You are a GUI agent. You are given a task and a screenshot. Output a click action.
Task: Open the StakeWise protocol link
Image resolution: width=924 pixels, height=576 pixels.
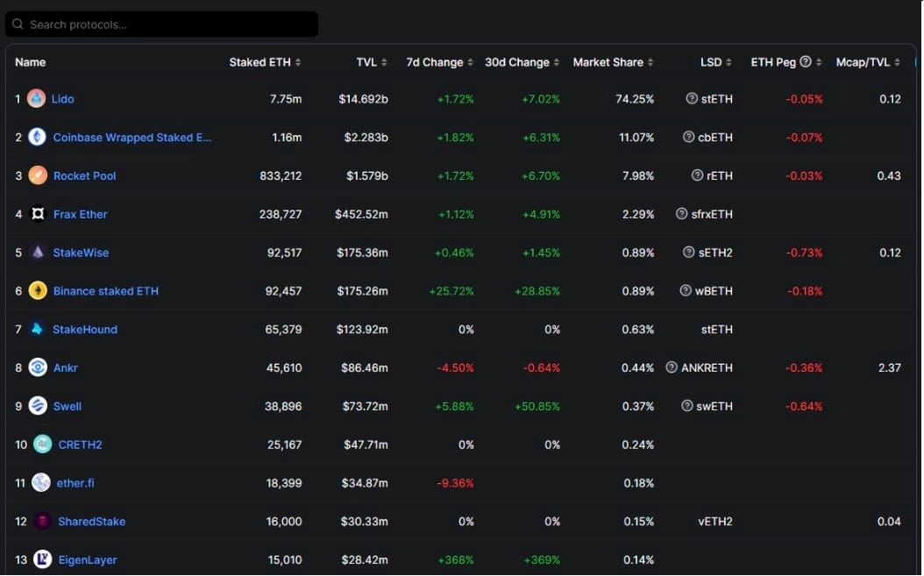(x=80, y=252)
